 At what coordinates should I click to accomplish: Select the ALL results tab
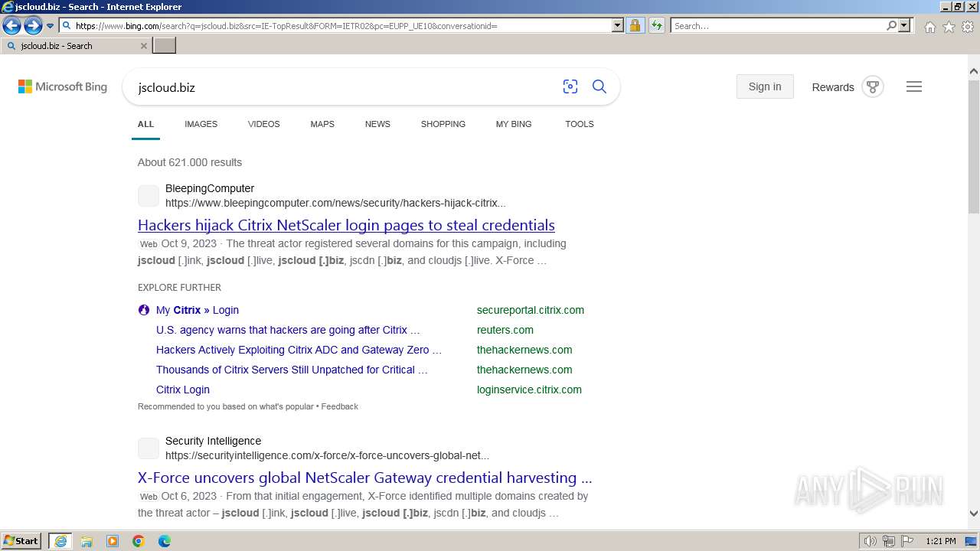click(x=145, y=124)
